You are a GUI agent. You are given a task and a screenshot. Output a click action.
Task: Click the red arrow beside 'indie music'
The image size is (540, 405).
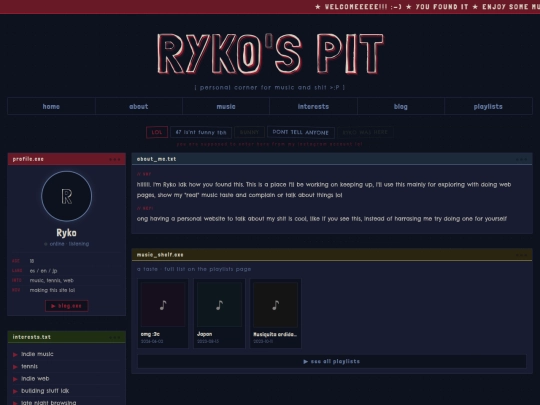coord(15,354)
